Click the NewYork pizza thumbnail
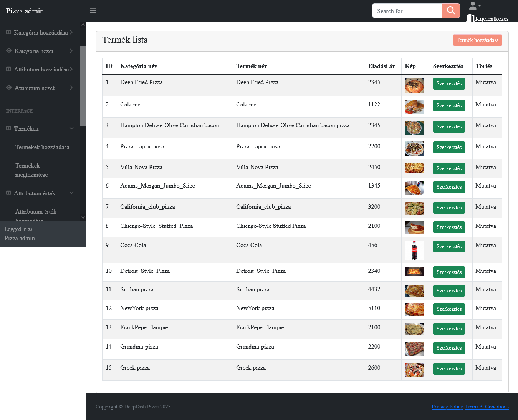518x420 pixels. coord(414,310)
